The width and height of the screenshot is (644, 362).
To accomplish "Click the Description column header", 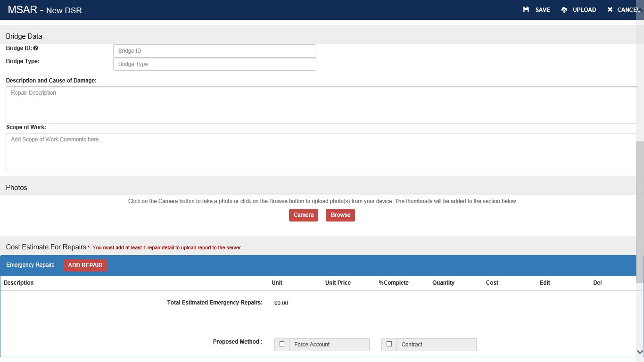I will 19,283.
